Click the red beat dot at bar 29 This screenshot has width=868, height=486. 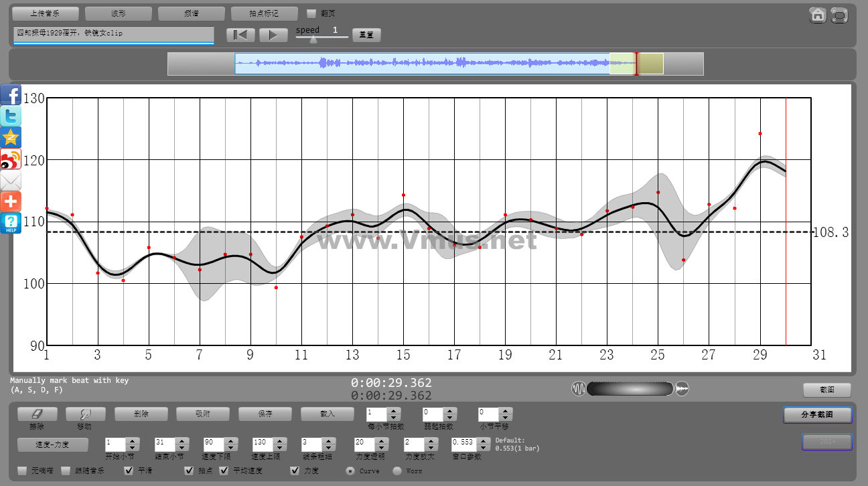pyautogui.click(x=760, y=134)
